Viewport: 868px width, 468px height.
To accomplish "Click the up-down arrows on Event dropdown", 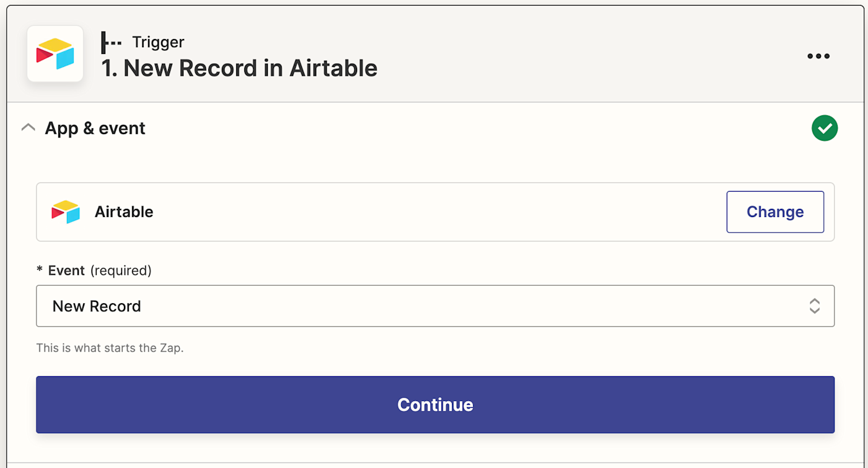I will [814, 306].
